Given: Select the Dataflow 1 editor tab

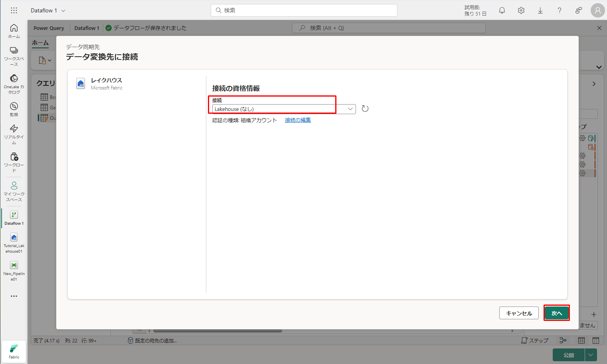Looking at the screenshot, I should (x=87, y=28).
